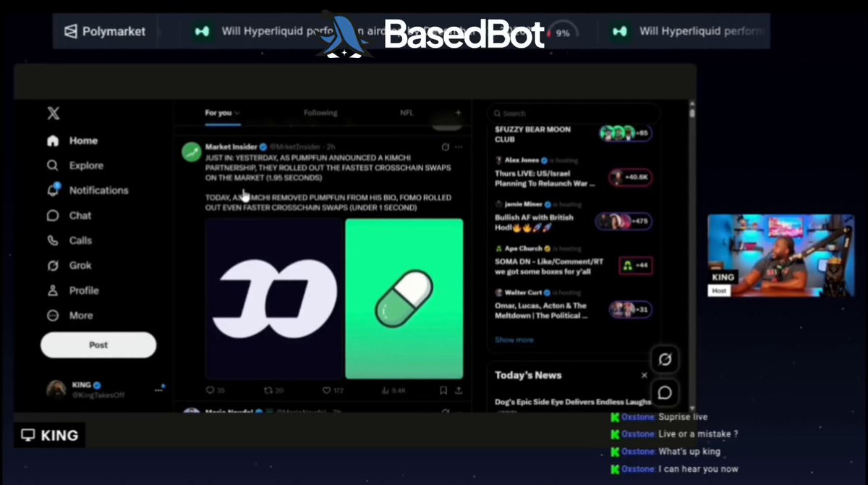This screenshot has width=868, height=485.
Task: Bookmark the Market Insider post
Action: [443, 390]
